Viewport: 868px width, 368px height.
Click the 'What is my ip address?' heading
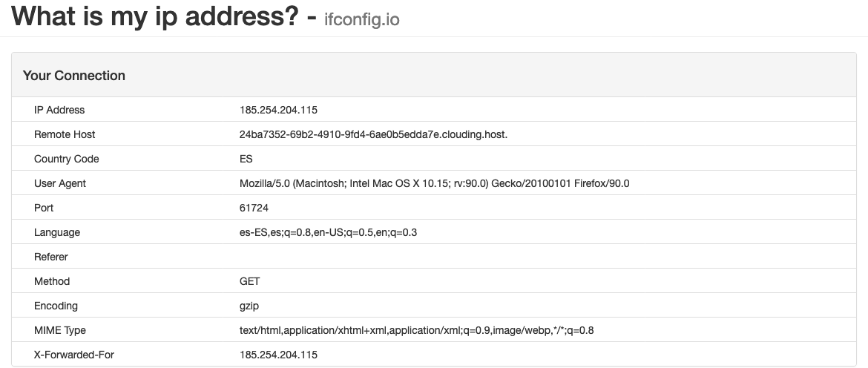(155, 16)
